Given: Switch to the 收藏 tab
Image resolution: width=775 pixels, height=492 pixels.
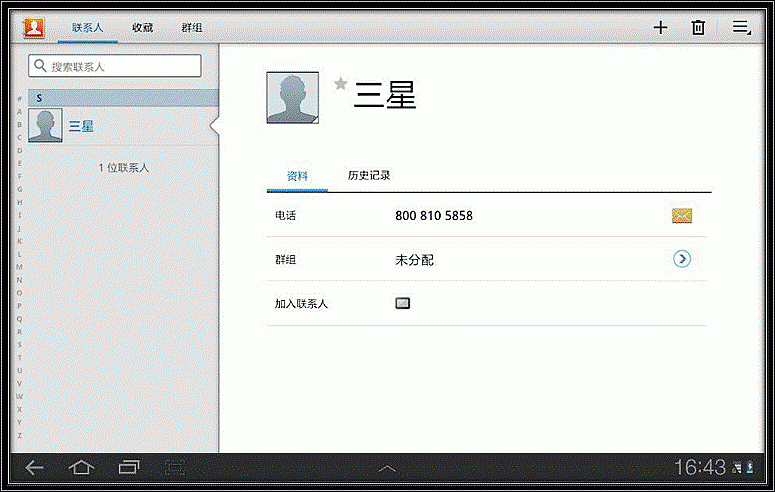Looking at the screenshot, I should point(142,28).
